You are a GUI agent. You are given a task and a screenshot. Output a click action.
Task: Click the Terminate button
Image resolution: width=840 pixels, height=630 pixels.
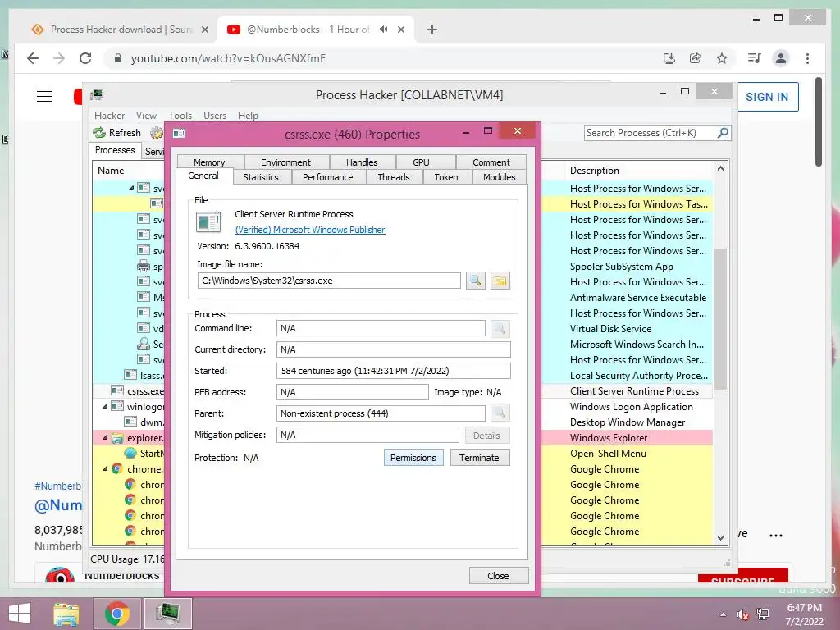pyautogui.click(x=479, y=458)
